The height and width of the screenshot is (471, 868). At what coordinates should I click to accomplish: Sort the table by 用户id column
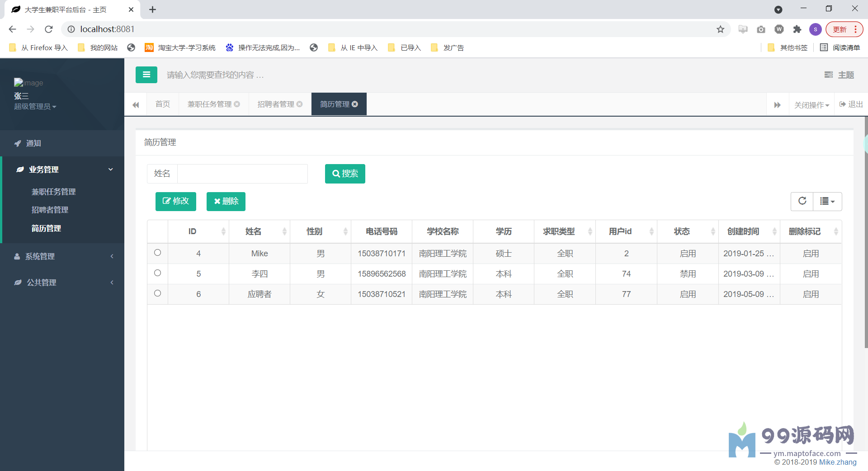point(626,231)
